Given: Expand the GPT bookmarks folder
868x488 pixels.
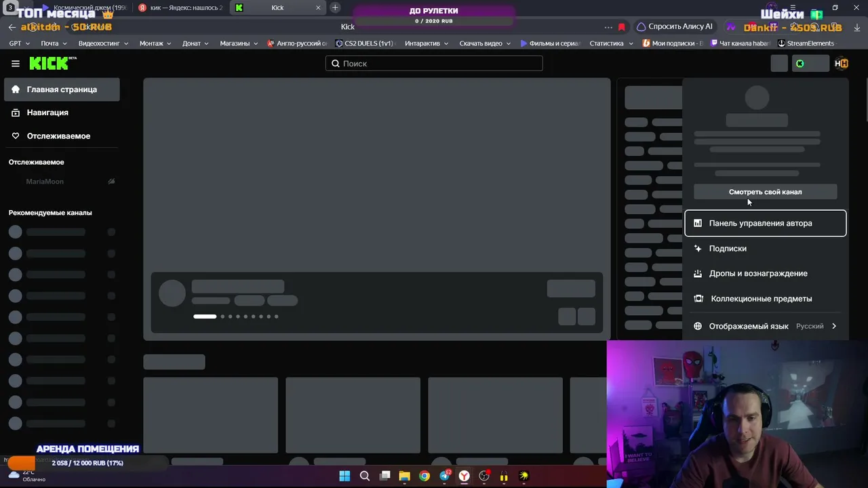Looking at the screenshot, I should [x=20, y=43].
